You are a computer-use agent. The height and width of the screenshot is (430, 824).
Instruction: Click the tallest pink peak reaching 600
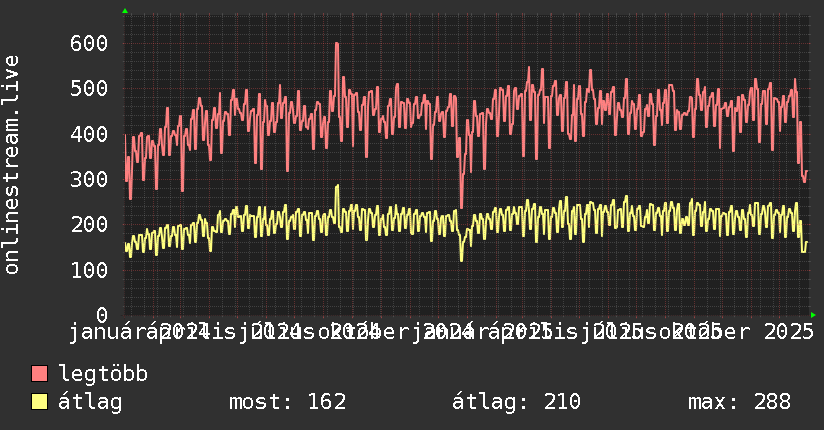(x=336, y=44)
